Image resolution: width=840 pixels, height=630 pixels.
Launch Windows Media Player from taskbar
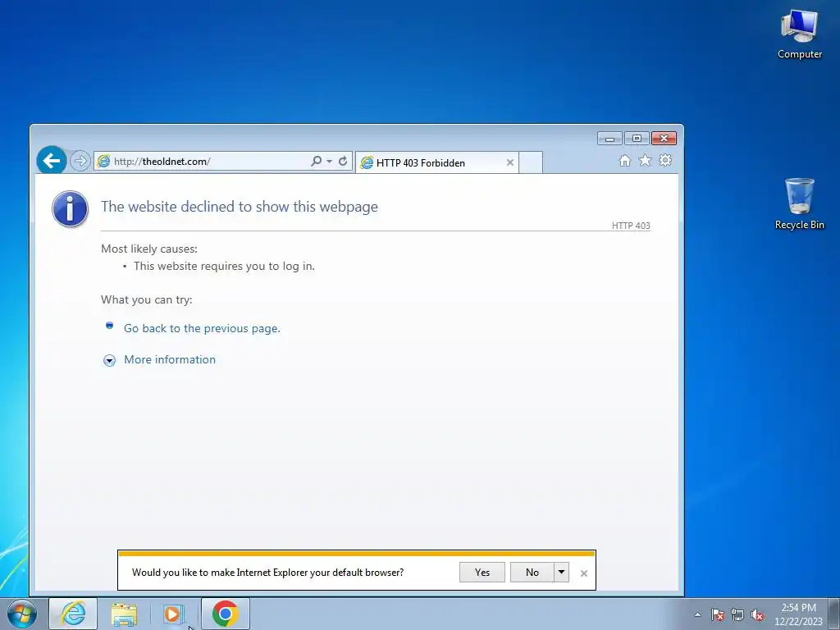[174, 614]
